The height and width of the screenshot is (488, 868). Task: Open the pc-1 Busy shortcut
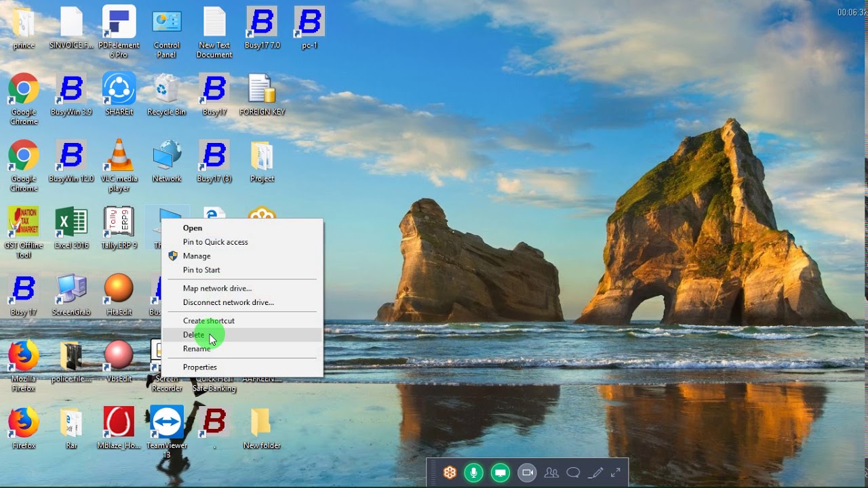pyautogui.click(x=309, y=28)
